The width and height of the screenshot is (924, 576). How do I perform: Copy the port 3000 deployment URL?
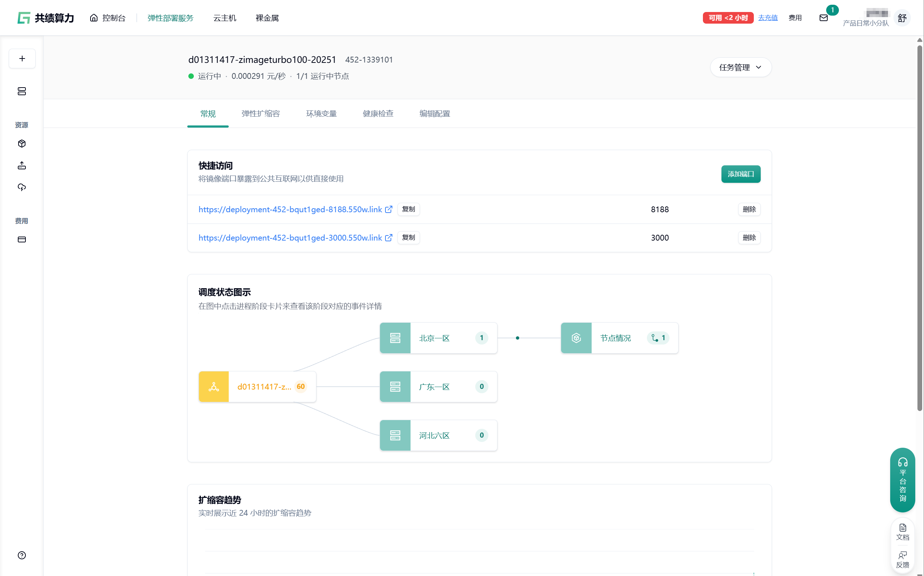coord(408,238)
